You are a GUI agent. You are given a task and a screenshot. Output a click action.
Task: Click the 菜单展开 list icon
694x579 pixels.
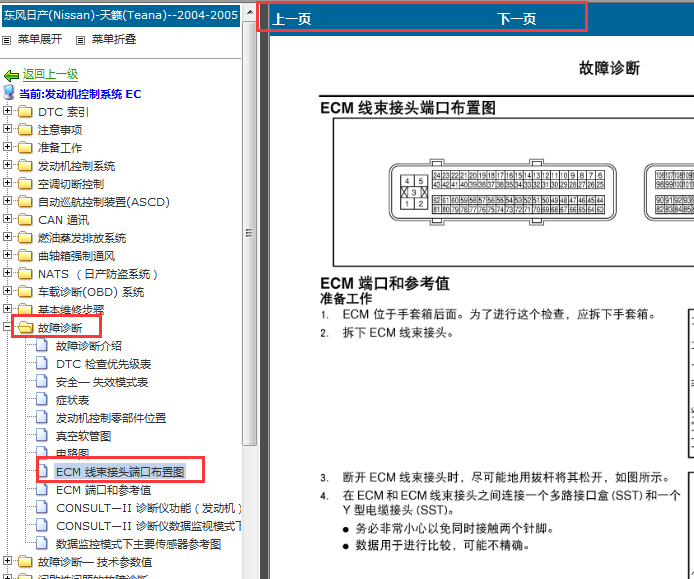pyautogui.click(x=7, y=40)
